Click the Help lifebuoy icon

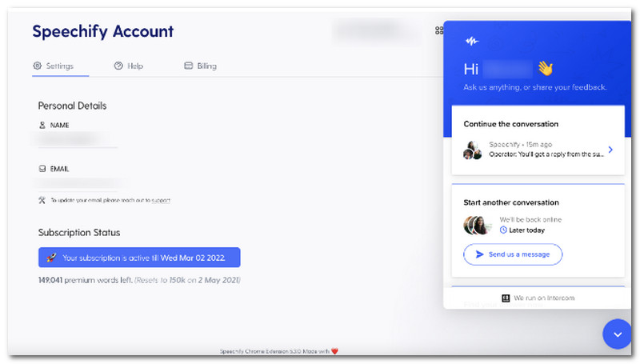(x=118, y=66)
